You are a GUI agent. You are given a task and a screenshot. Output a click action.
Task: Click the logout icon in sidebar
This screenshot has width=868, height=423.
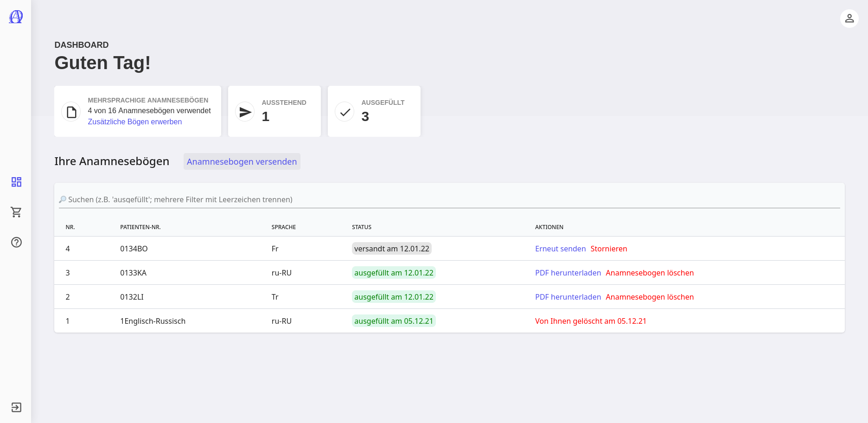coord(16,407)
